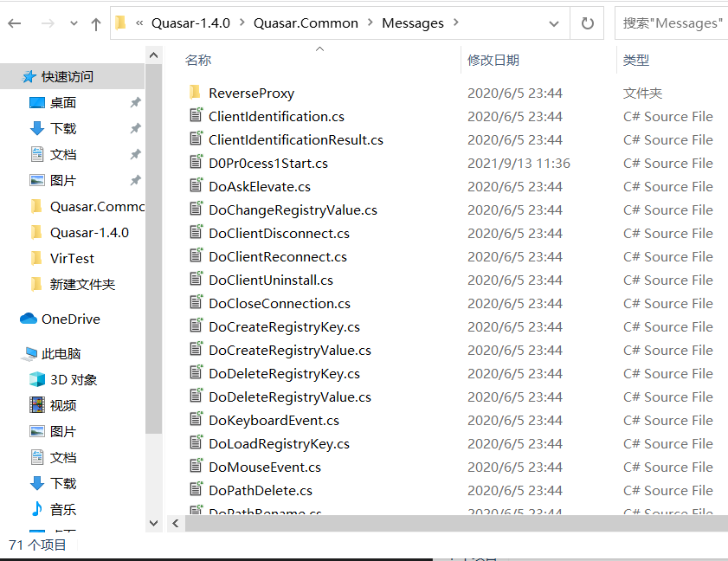
Task: Open 桌面 under quick access
Action: 62,102
